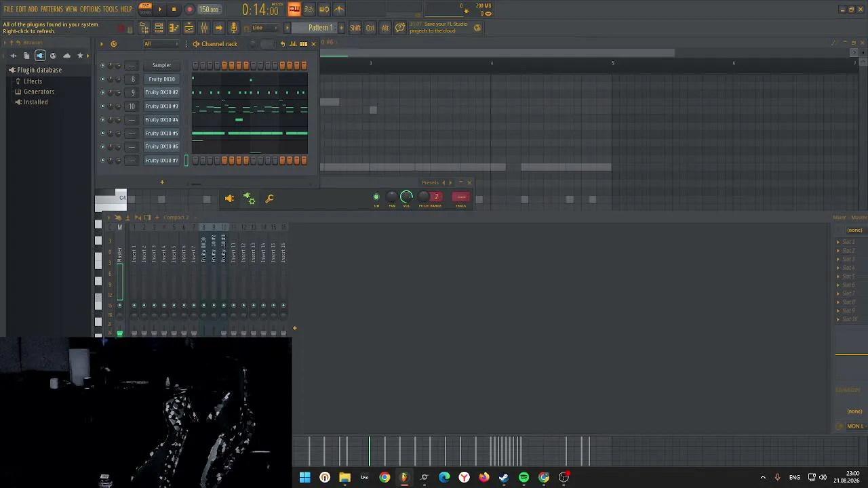
Task: Expand the Effects folder
Action: (33, 81)
